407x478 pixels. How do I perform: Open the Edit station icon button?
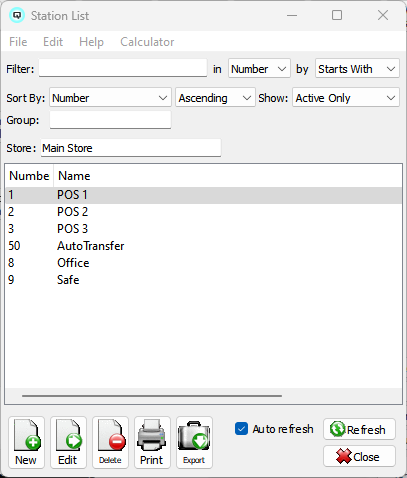(68, 442)
